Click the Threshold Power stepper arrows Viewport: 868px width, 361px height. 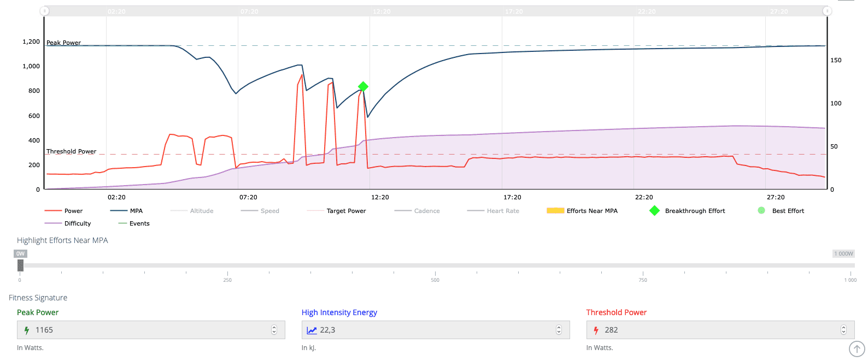click(x=843, y=330)
